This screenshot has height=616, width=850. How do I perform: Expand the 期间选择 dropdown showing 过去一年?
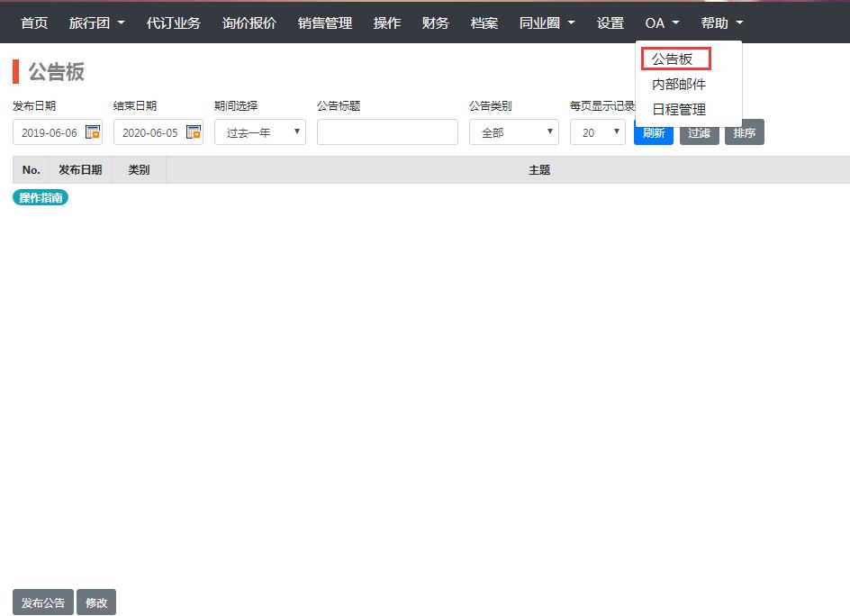tap(260, 132)
